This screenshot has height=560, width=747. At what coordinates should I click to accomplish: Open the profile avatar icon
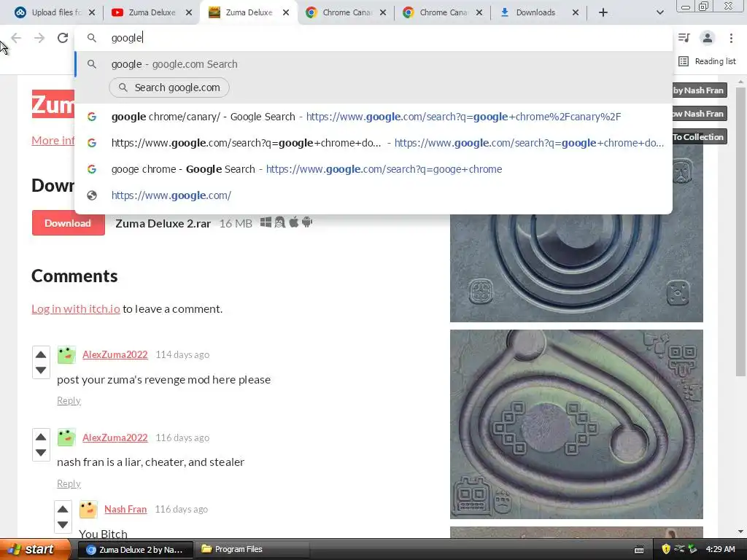pos(708,38)
